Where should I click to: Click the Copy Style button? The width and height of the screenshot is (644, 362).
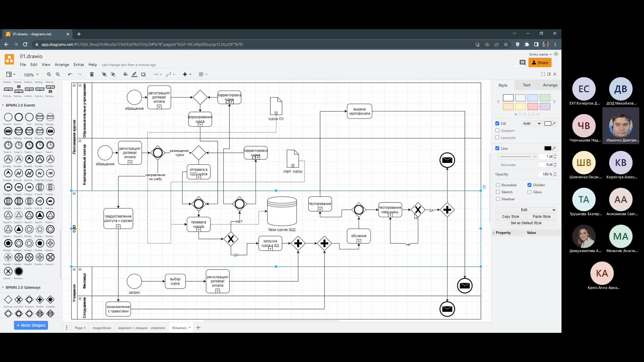pyautogui.click(x=511, y=217)
